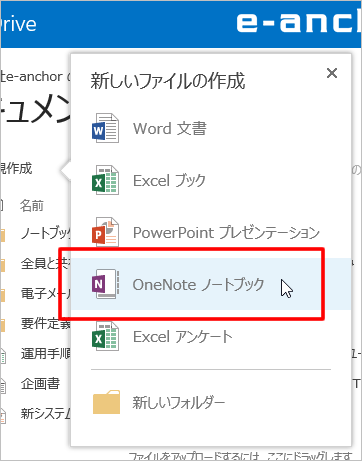
Task: Choose Excel ブック from the menu
Action: [169, 181]
